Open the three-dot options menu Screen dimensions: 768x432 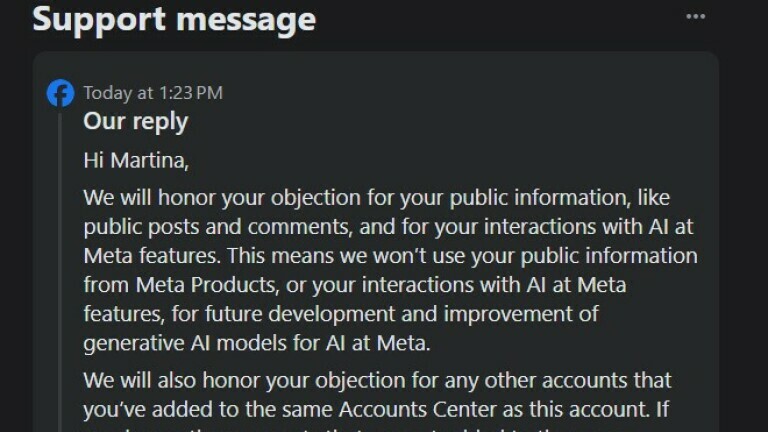tap(695, 17)
